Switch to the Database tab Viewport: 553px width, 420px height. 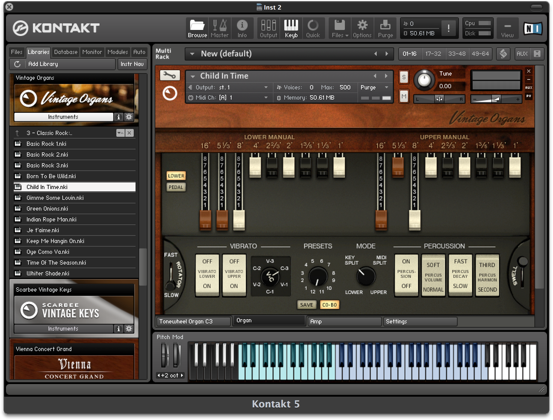[x=66, y=52]
